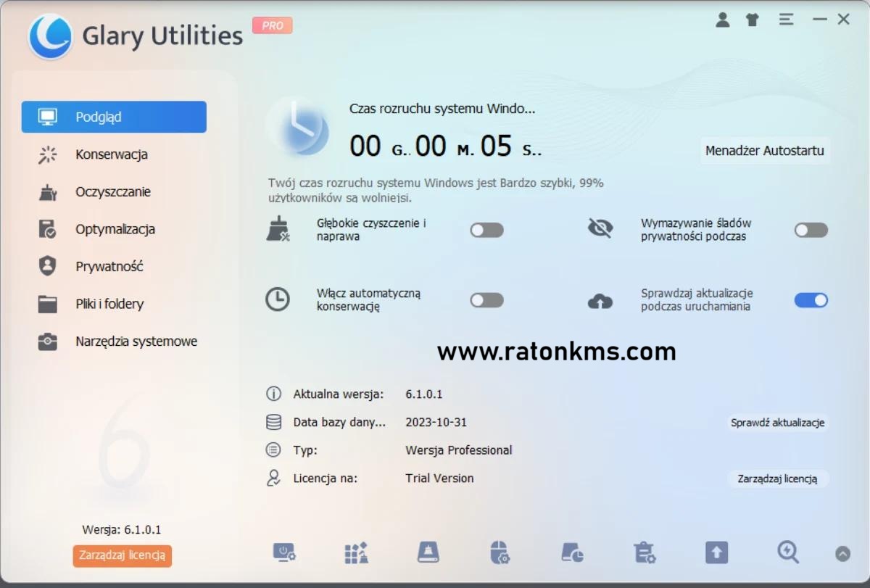Click Zarządzaj licencją button beside Trial Version
Image resolution: width=870 pixels, height=588 pixels.
pyautogui.click(x=777, y=479)
